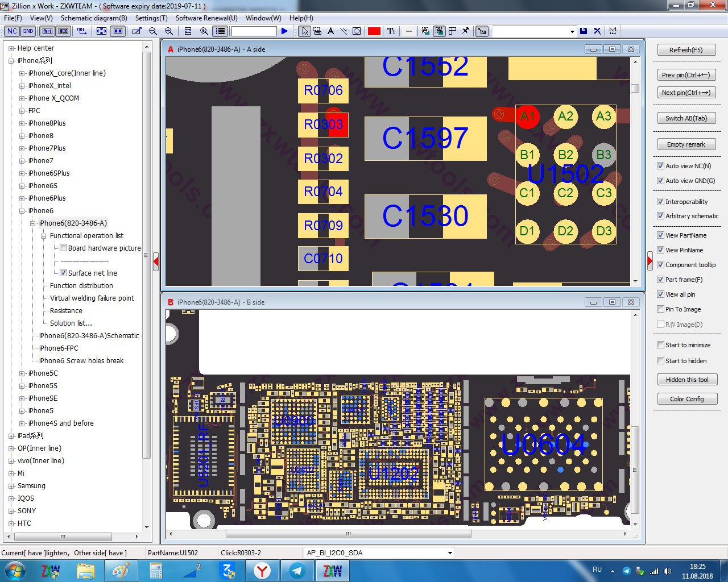This screenshot has height=582, width=728.
Task: Enable the Start to minimize checkbox
Action: 660,345
